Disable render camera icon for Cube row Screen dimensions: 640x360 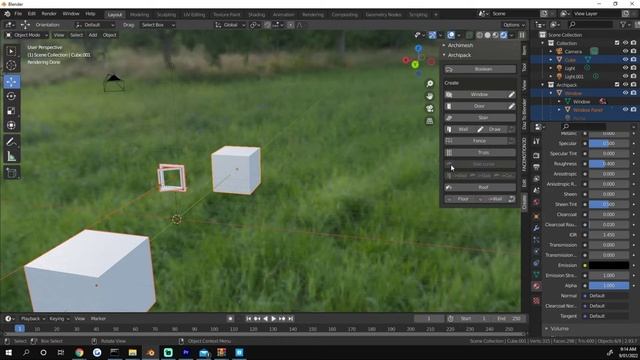(633, 60)
